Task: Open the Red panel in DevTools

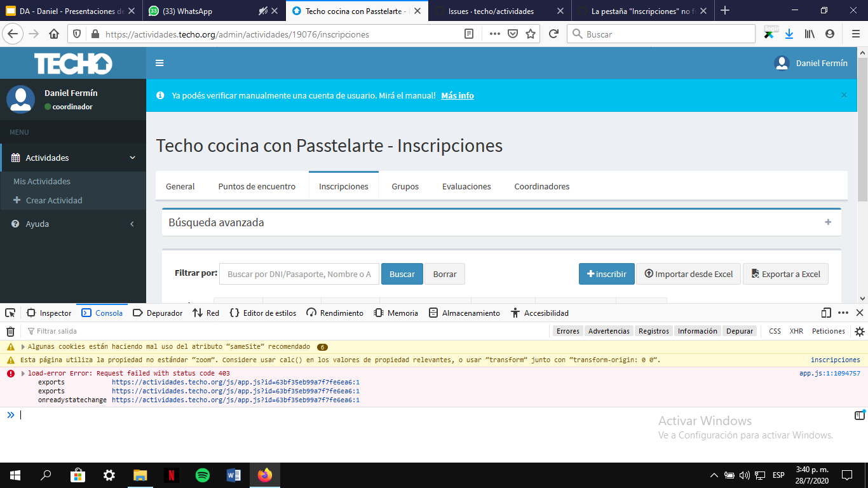Action: click(x=206, y=313)
